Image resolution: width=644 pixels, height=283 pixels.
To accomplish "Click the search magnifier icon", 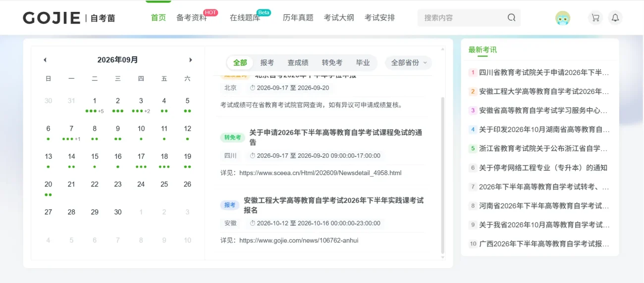I will 511,18.
